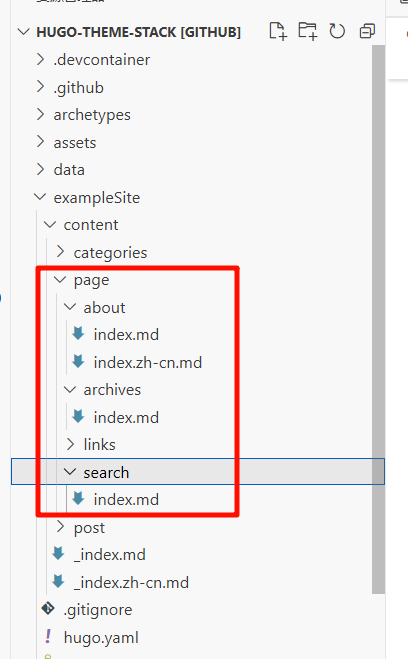Expand the post folder chevron
Viewport: 408px width, 659px height.
click(x=61, y=527)
